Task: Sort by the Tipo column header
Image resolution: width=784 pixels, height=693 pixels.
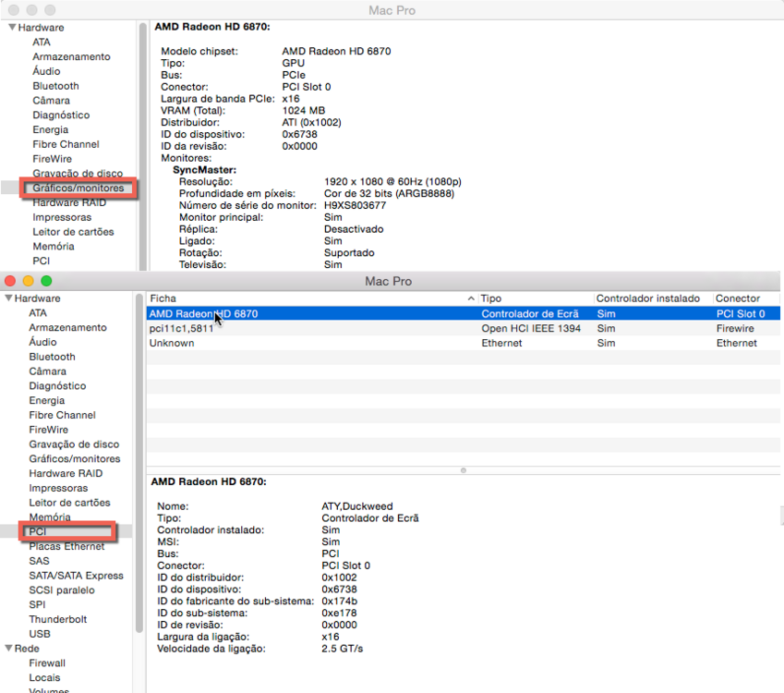Action: point(531,298)
